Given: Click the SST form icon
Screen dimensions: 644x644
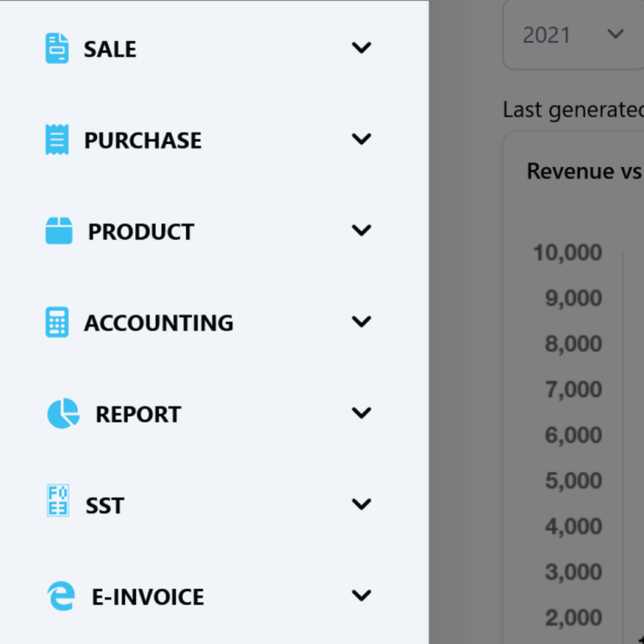Looking at the screenshot, I should click(58, 501).
